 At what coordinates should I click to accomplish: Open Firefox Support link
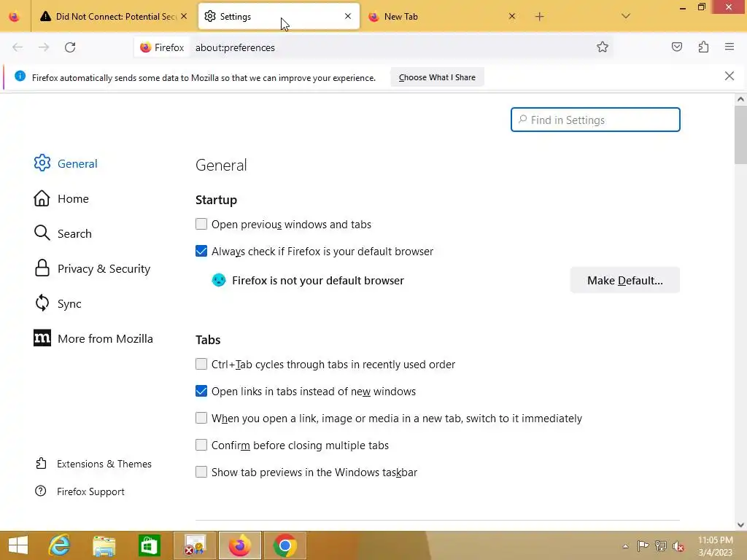pos(80,491)
